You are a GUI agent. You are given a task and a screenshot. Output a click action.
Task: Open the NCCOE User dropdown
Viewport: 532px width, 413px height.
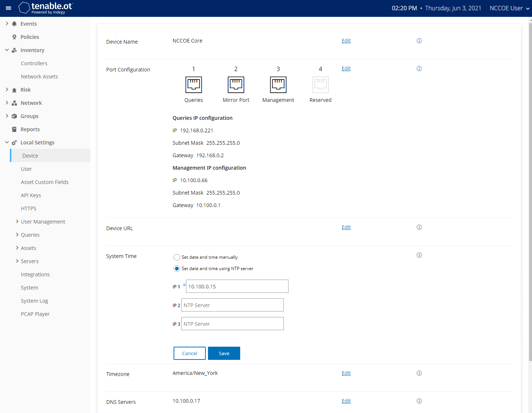pyautogui.click(x=509, y=8)
